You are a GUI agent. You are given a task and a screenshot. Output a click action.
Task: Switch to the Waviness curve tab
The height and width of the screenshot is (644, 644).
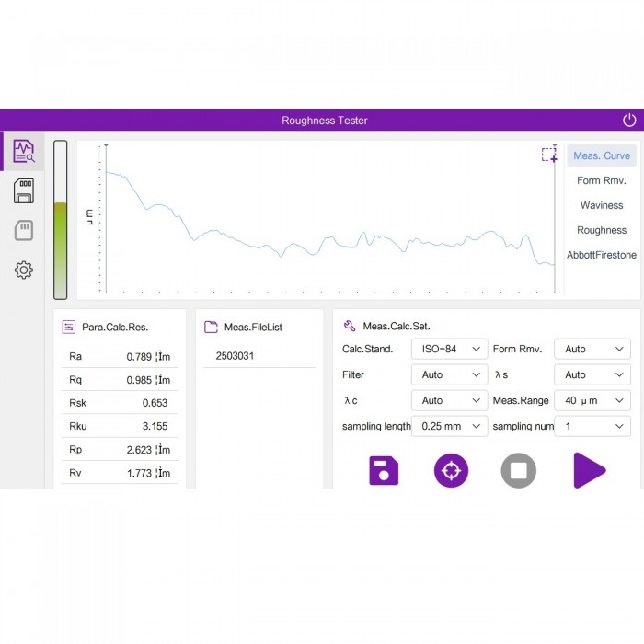click(x=601, y=205)
